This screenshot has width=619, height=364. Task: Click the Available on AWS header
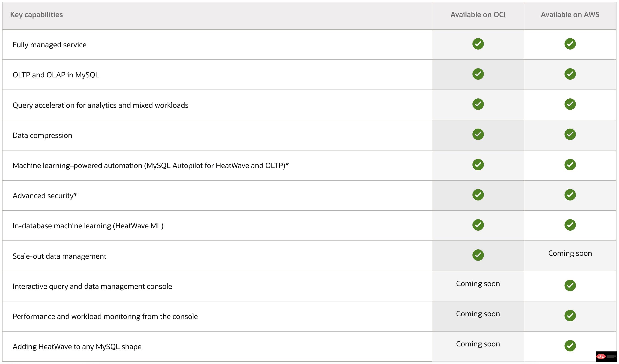coord(570,15)
